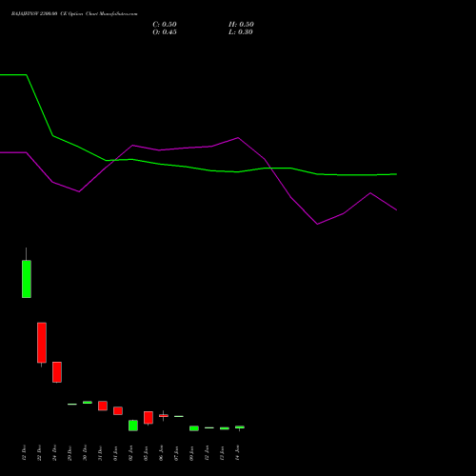
Task: Click the 05 Jan date label
Action: click(146, 453)
